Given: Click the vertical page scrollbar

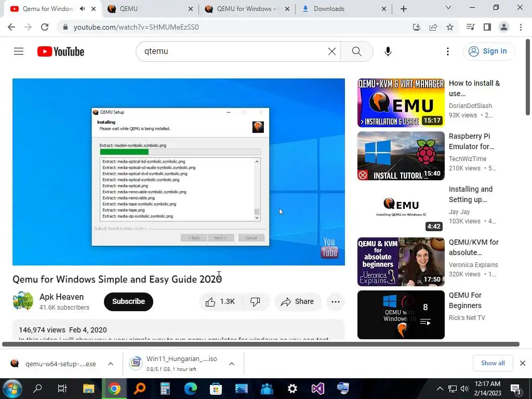Looking at the screenshot, I should tap(528, 77).
